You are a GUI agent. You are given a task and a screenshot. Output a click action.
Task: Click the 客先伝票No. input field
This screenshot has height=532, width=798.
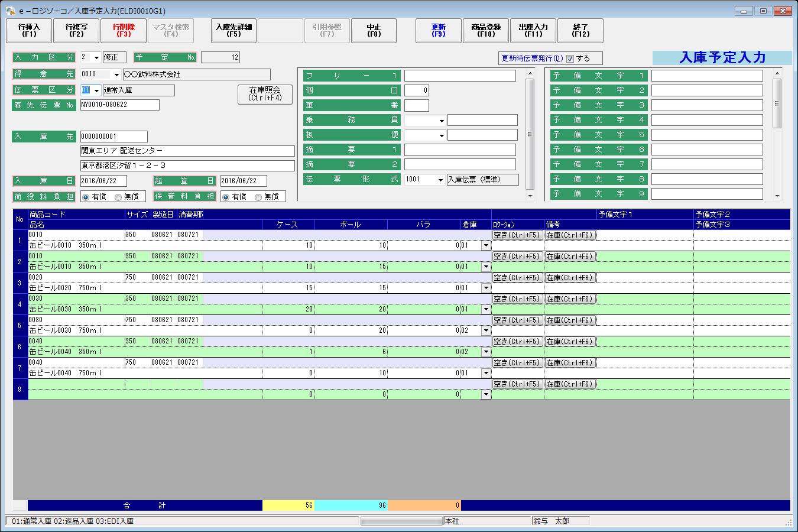120,105
